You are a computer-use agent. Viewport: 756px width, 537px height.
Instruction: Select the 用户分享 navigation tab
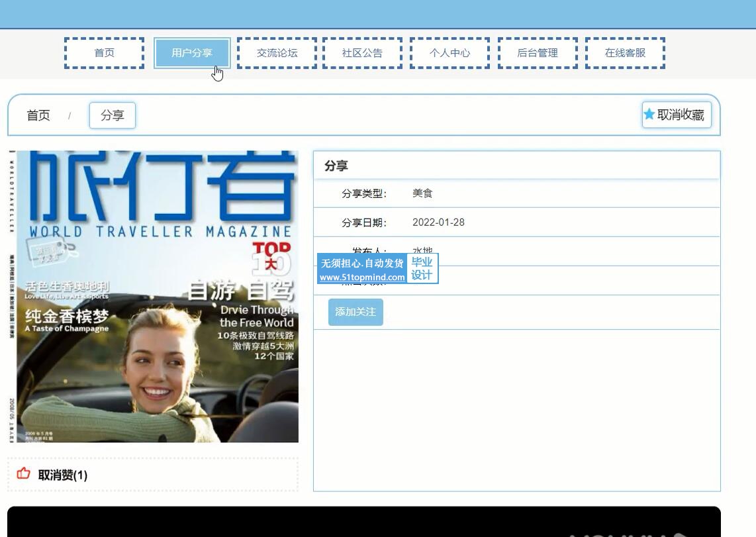[x=192, y=53]
